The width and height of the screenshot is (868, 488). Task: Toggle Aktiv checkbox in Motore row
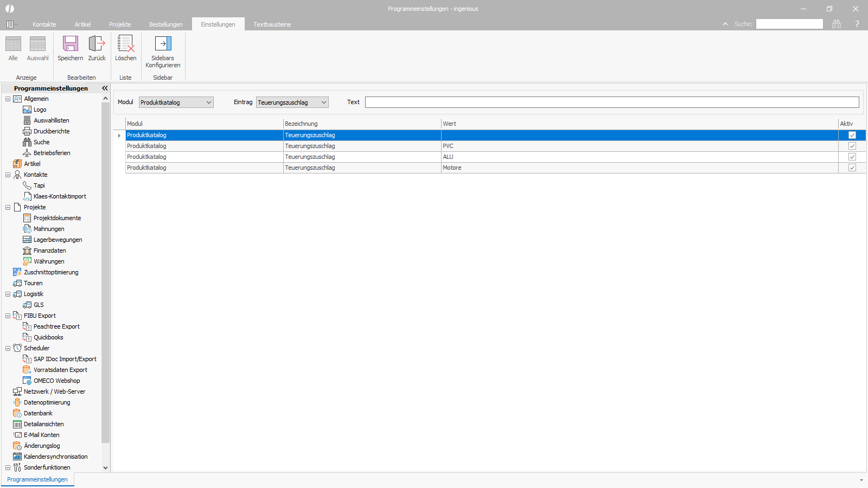(852, 168)
